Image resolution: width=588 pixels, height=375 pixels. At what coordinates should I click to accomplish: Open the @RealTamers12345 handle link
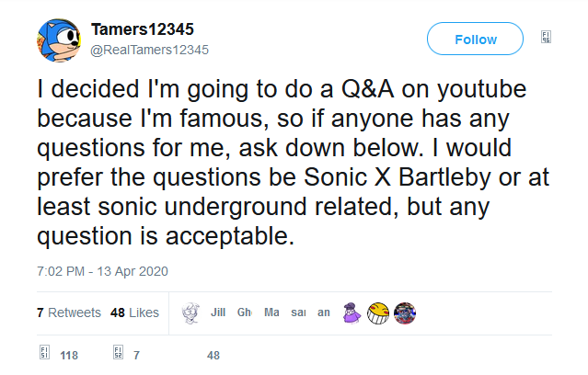pyautogui.click(x=149, y=49)
